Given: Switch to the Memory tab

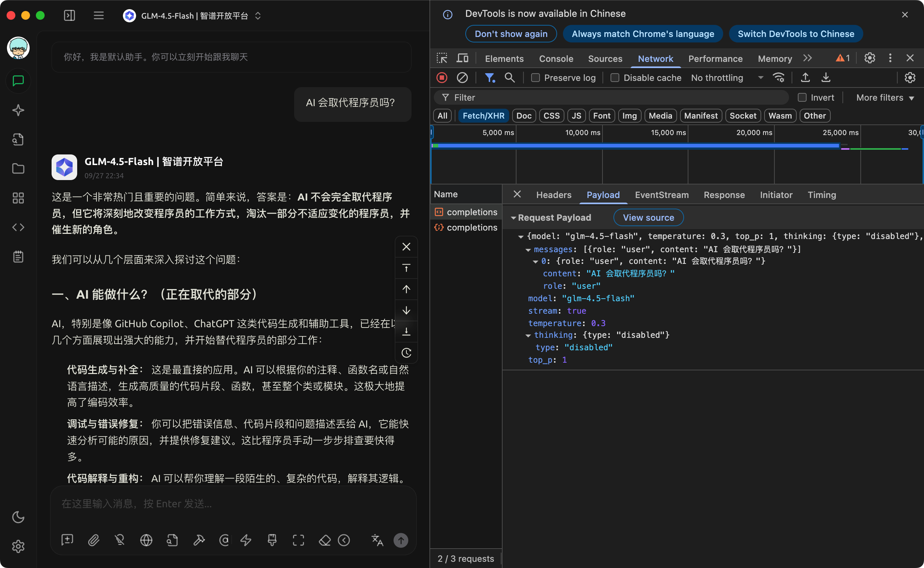Looking at the screenshot, I should (774, 59).
